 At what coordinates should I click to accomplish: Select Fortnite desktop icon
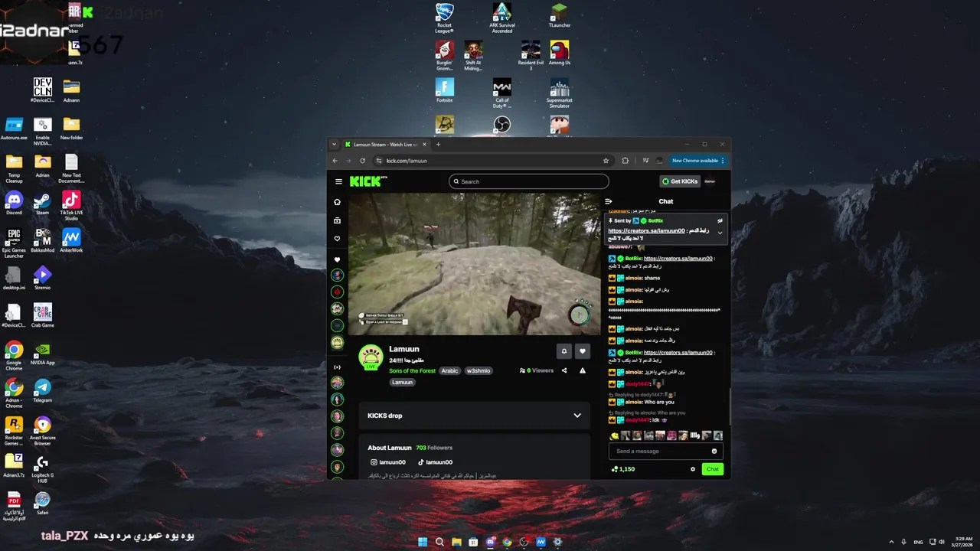tap(444, 90)
